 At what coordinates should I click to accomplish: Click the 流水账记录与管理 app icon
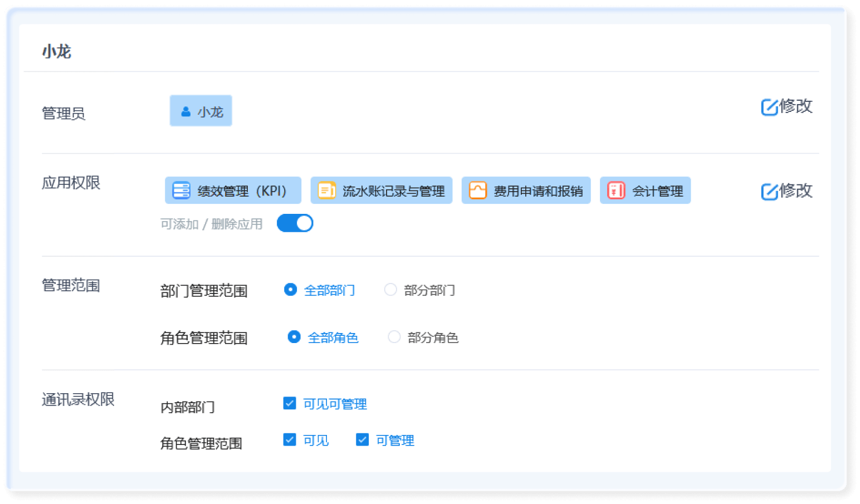pyautogui.click(x=326, y=190)
